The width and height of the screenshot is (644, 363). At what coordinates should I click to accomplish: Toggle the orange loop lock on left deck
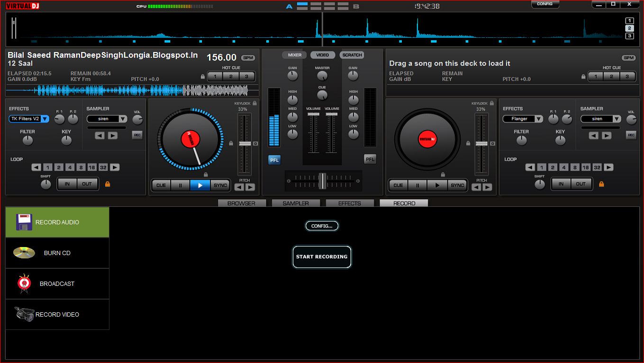pos(108,184)
